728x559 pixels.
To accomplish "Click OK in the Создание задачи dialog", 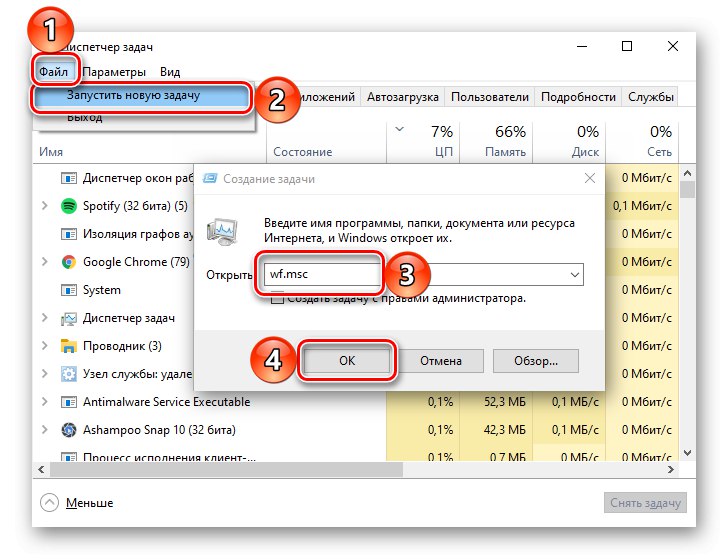I will [347, 361].
